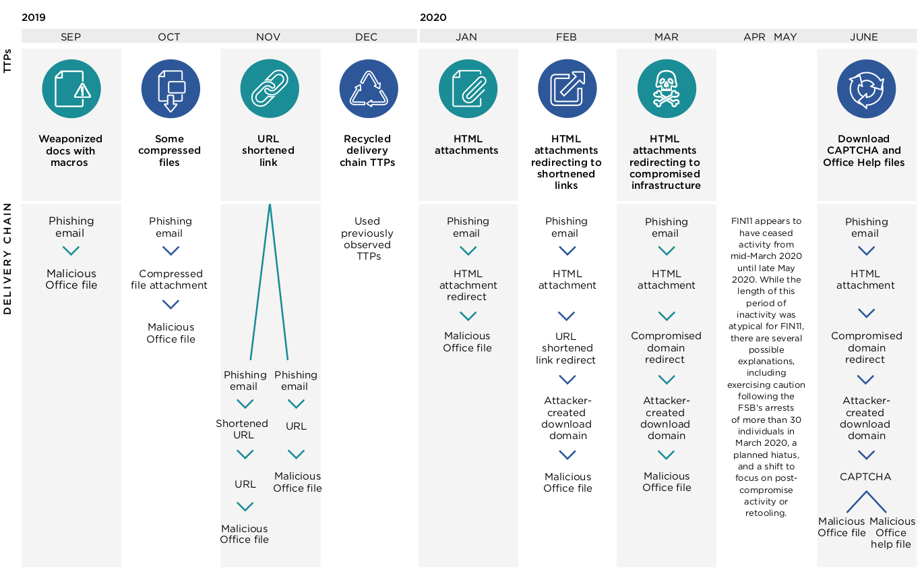Select the paperclip HTML attachments icon
Screen dimensions: 924x576
(x=468, y=88)
